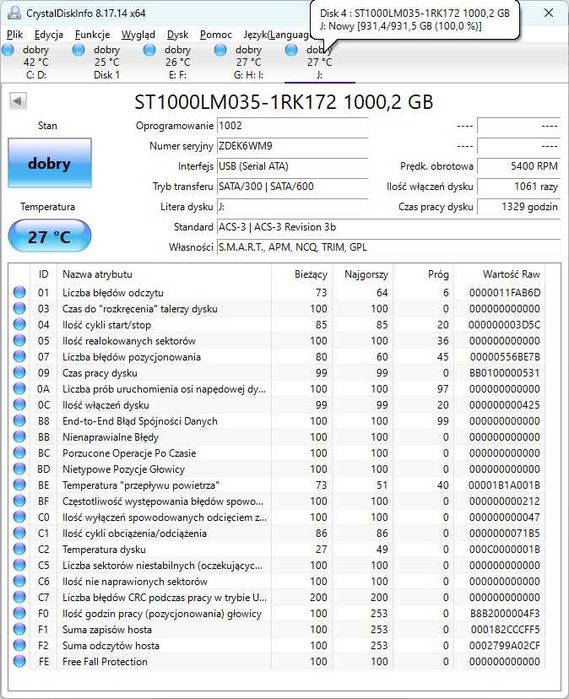Click the 5400 RPM rotation speed field

518,167
